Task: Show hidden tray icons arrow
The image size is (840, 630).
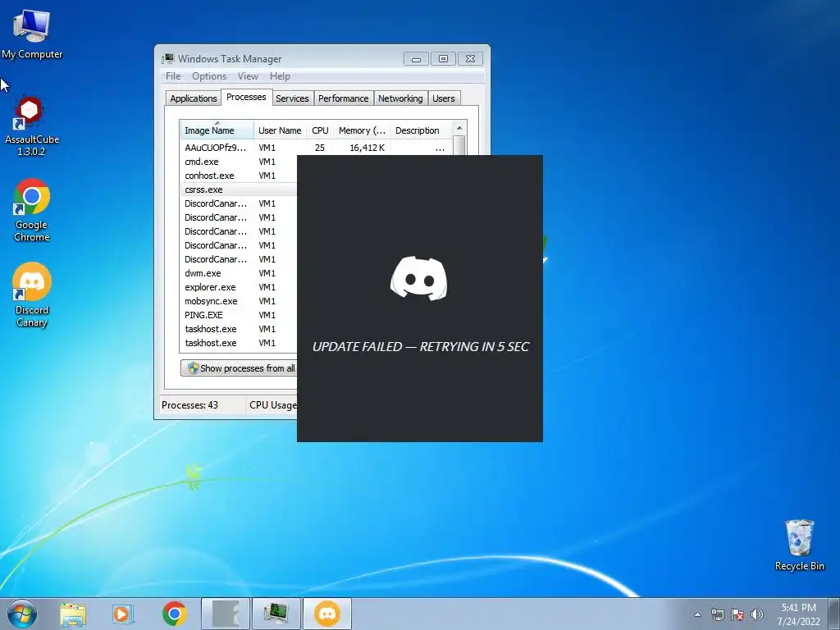Action: (x=697, y=614)
